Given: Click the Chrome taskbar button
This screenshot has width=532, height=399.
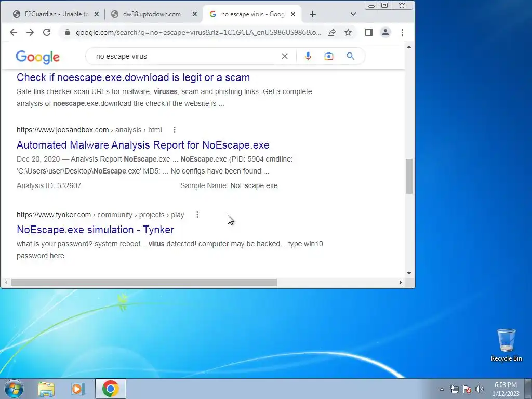Looking at the screenshot, I should tap(111, 389).
